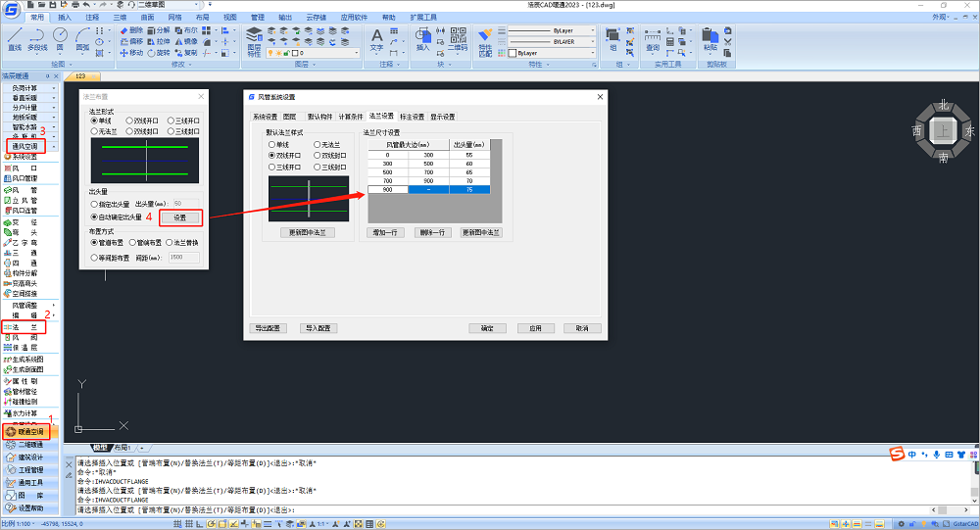The image size is (980, 530).
Task: Click the 删除一行 button
Action: pos(432,232)
